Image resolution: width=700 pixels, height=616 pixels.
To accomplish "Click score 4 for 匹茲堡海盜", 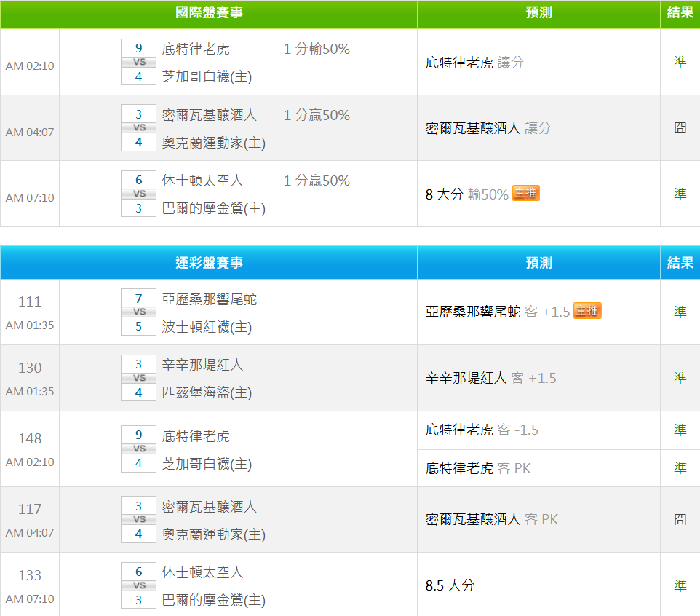I will point(138,392).
